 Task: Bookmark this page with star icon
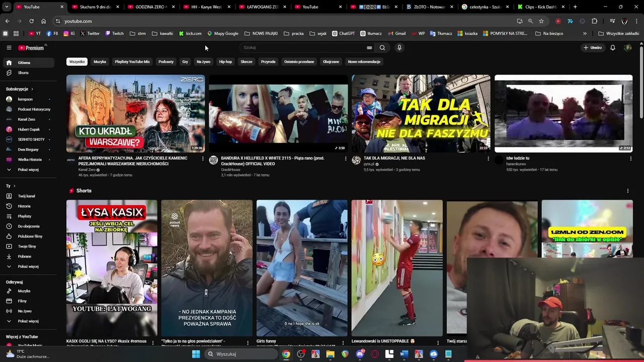pos(541,21)
